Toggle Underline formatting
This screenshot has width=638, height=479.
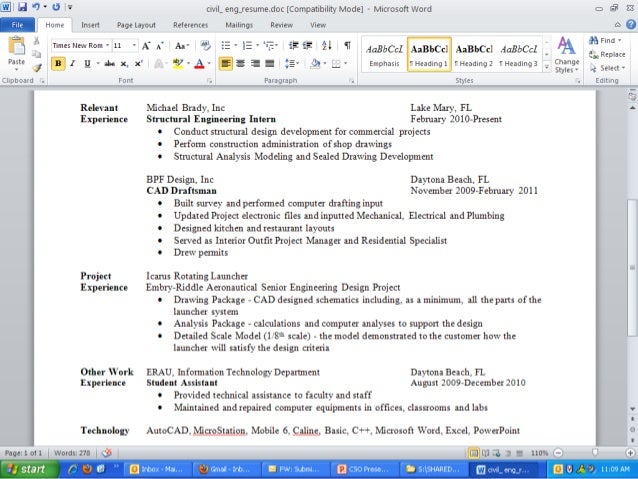click(x=87, y=63)
